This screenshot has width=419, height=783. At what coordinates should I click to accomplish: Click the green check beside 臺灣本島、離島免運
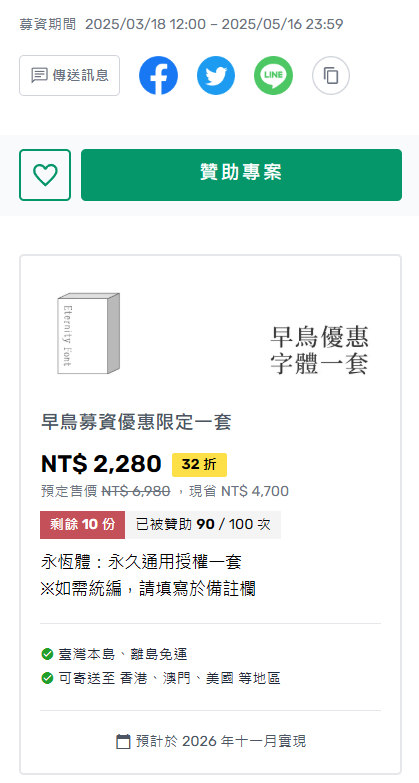tap(47, 654)
